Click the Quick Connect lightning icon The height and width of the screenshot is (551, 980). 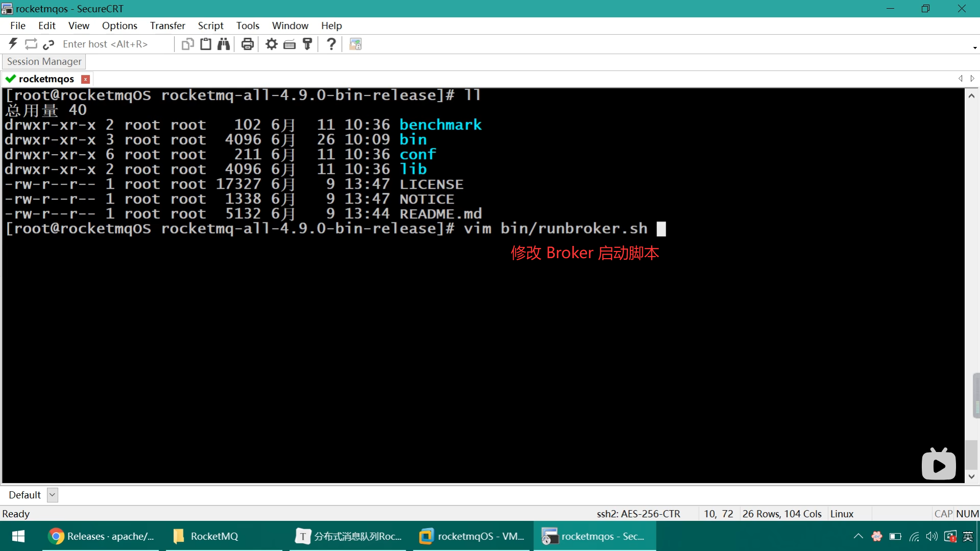13,44
